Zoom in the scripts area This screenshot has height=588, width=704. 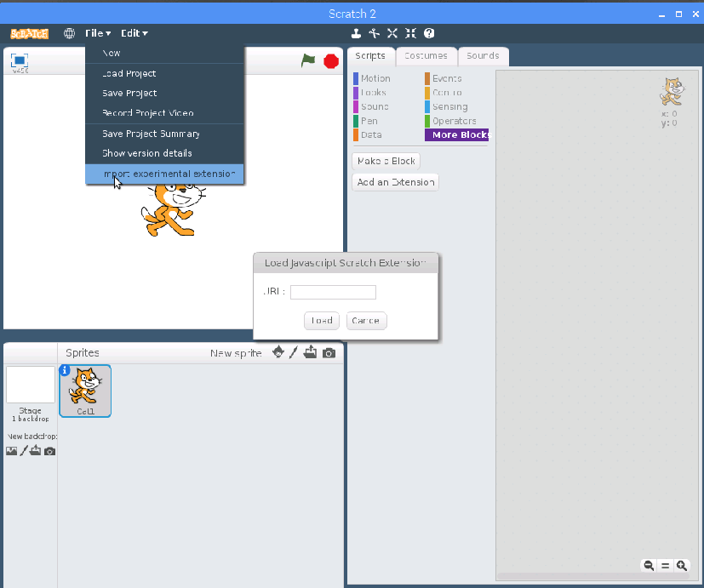(x=682, y=566)
